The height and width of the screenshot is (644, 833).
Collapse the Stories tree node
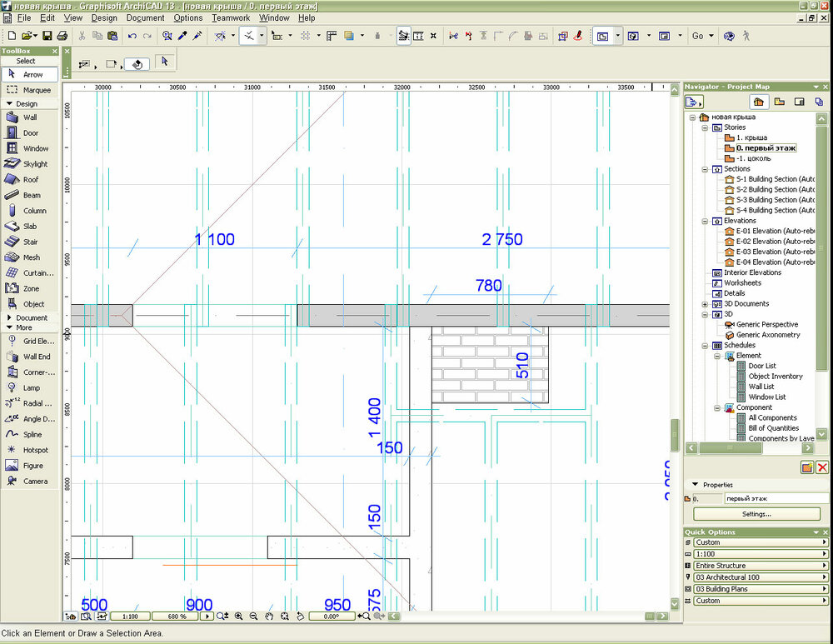point(706,127)
